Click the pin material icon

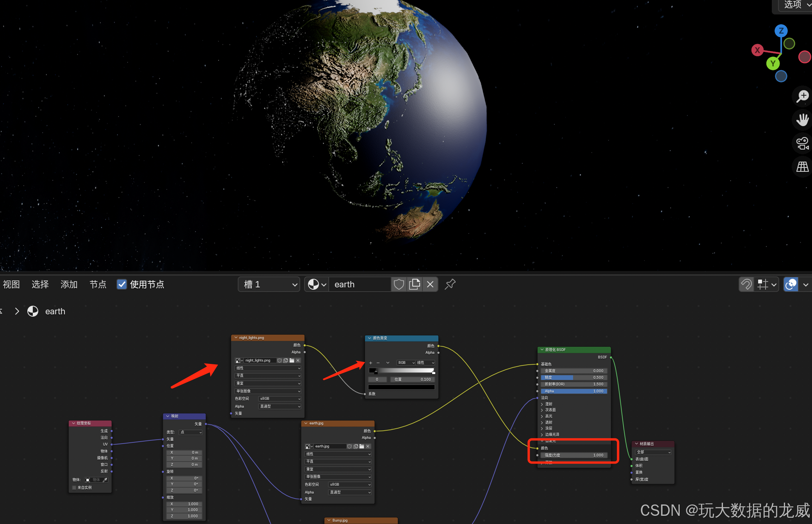click(x=450, y=284)
